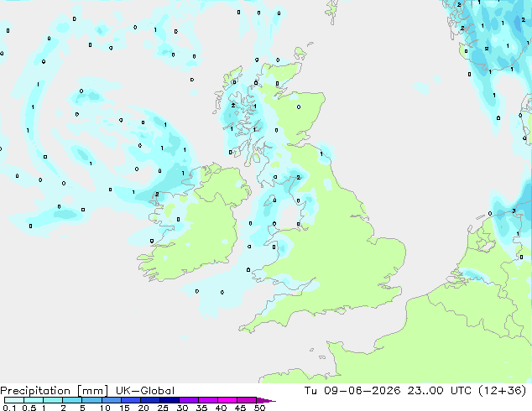Click the '23..00 UTC' time text
The width and height of the screenshot is (532, 411).
(440, 391)
